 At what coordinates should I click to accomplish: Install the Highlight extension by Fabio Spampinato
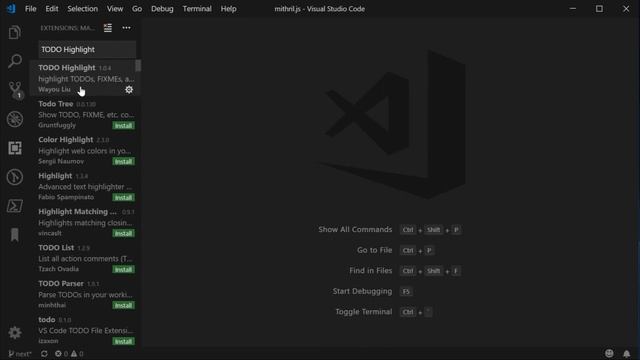point(123,198)
